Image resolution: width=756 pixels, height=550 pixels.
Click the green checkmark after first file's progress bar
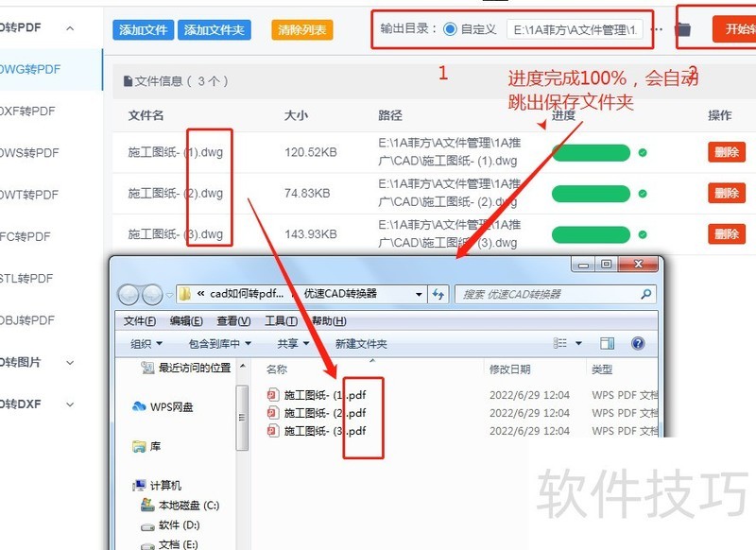[643, 152]
